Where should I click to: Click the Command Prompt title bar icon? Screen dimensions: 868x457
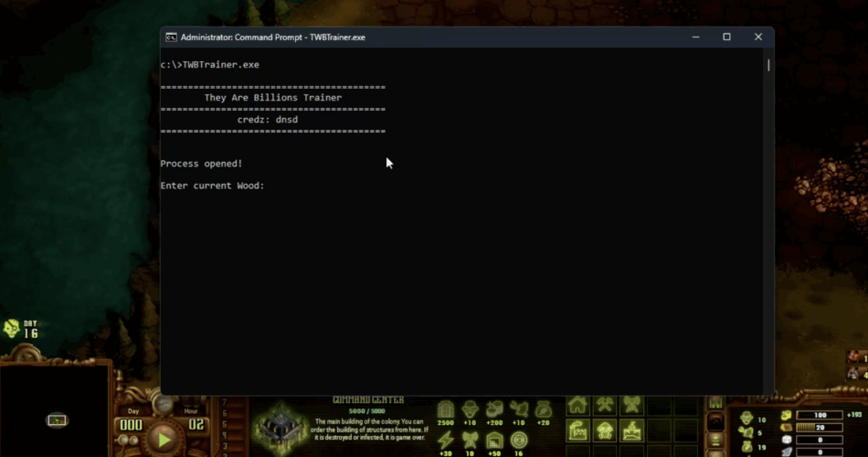pyautogui.click(x=171, y=37)
